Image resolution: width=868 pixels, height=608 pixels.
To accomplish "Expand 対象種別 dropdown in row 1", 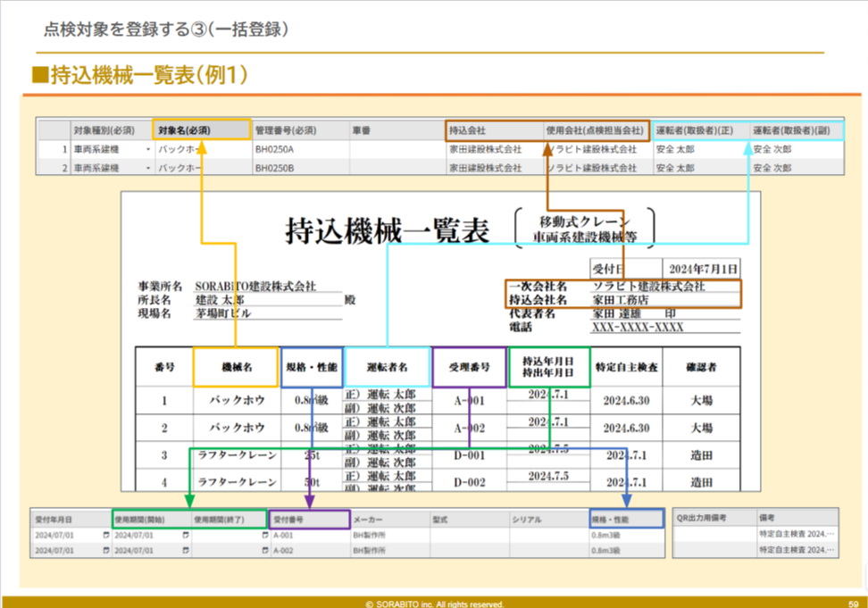I will [x=147, y=149].
